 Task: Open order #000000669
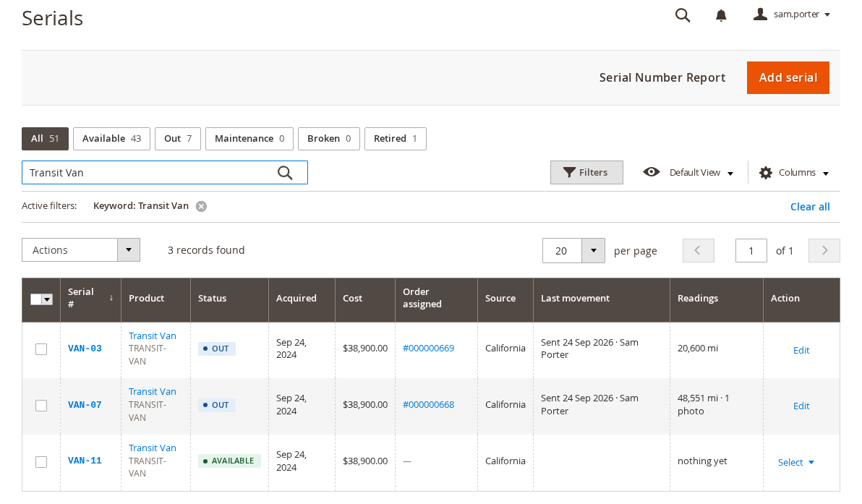[428, 349]
